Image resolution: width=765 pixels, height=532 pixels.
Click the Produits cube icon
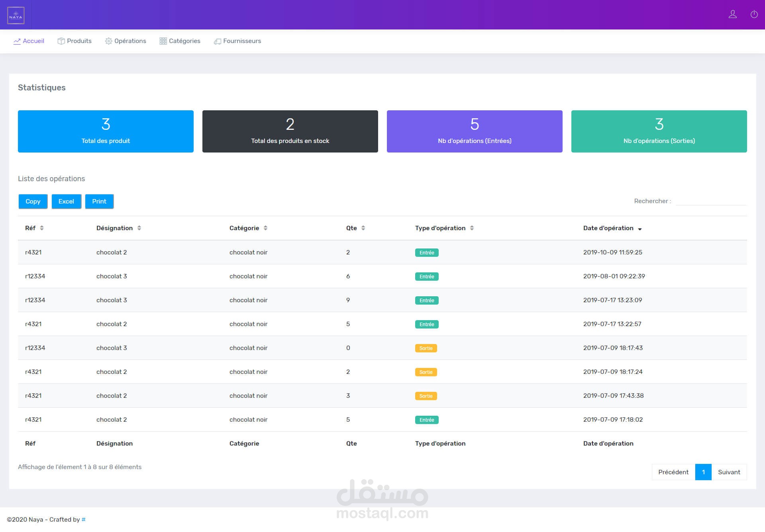coord(61,41)
